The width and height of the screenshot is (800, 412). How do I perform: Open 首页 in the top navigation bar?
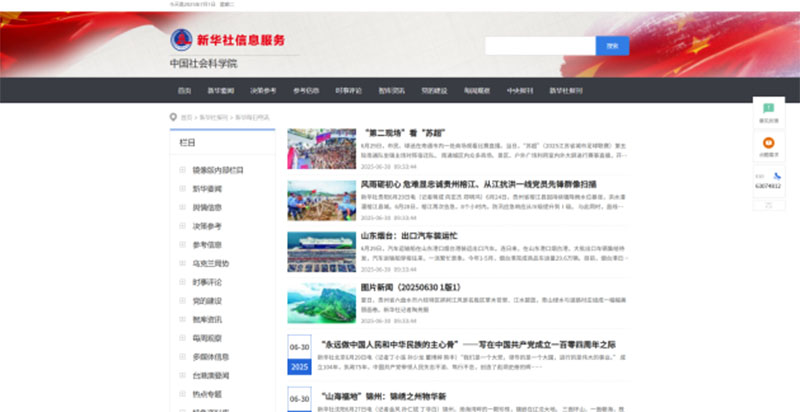click(184, 91)
